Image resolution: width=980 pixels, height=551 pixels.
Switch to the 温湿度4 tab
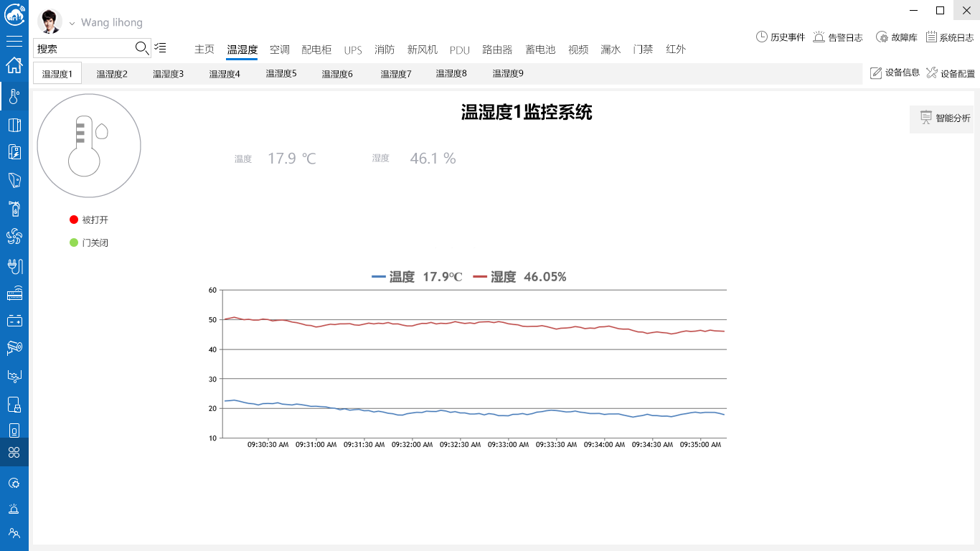225,73
